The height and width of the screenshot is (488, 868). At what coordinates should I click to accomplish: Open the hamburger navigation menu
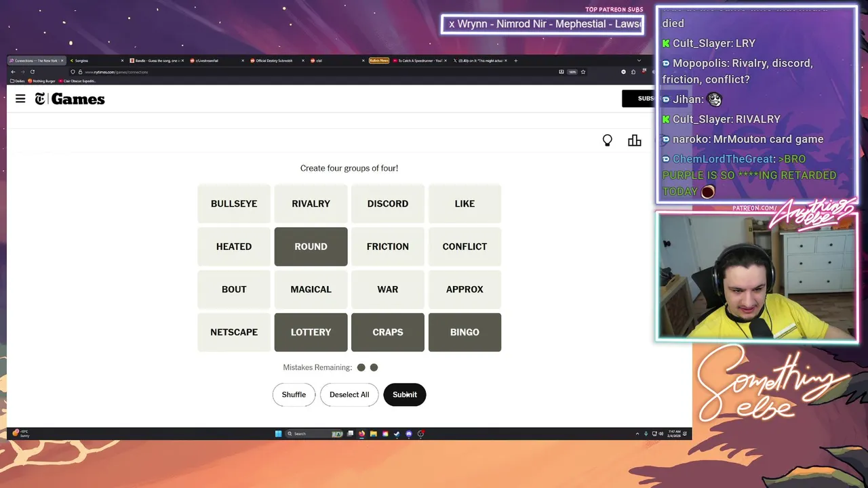pyautogui.click(x=20, y=99)
